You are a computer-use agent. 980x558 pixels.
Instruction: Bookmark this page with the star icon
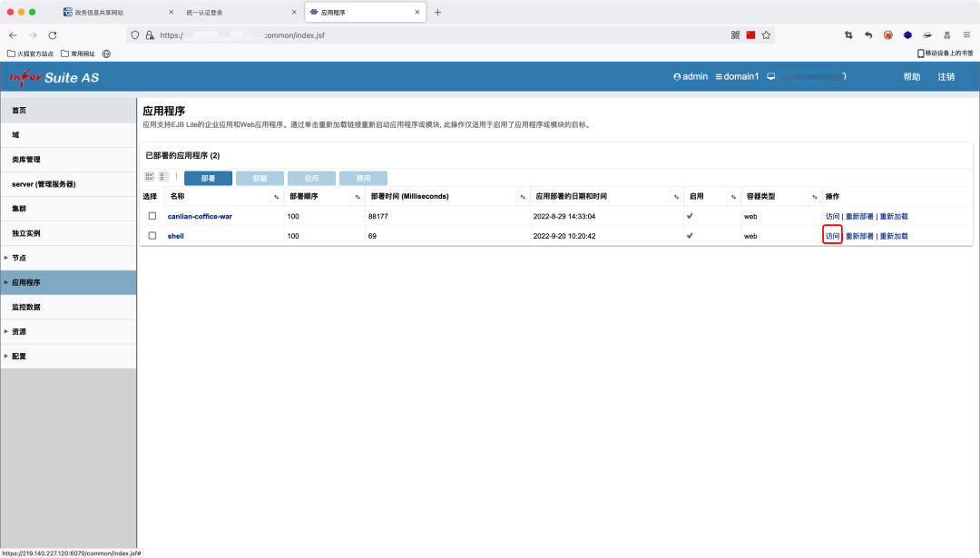pyautogui.click(x=766, y=35)
